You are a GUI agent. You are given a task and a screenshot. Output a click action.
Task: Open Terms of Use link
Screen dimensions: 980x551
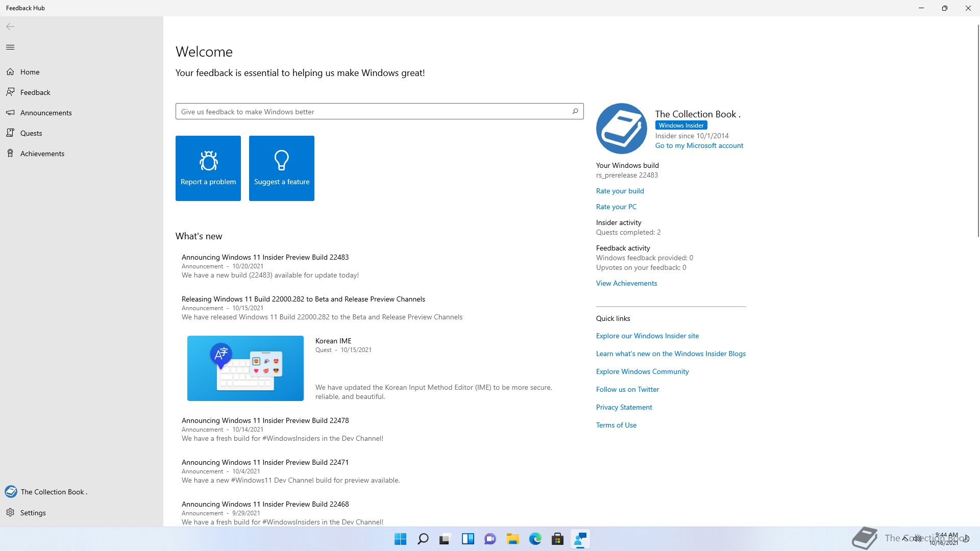coord(616,425)
